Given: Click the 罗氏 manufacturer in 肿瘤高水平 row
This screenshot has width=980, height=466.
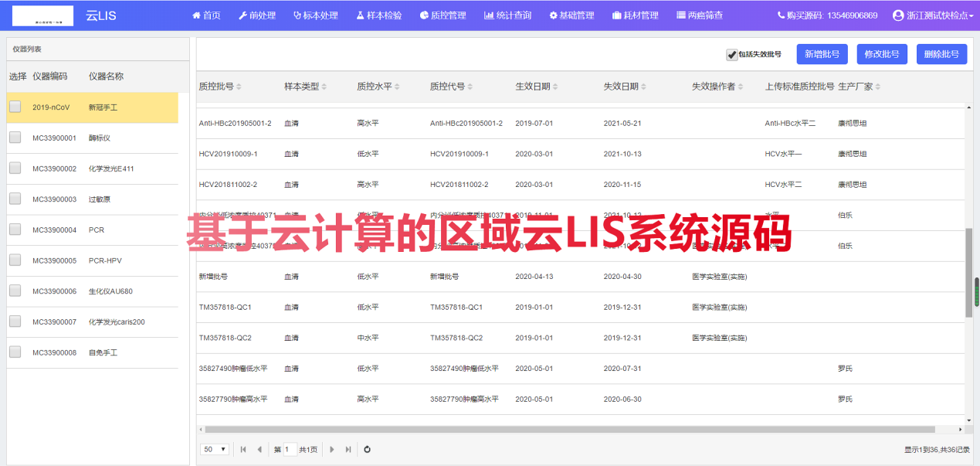Looking at the screenshot, I should click(845, 400).
